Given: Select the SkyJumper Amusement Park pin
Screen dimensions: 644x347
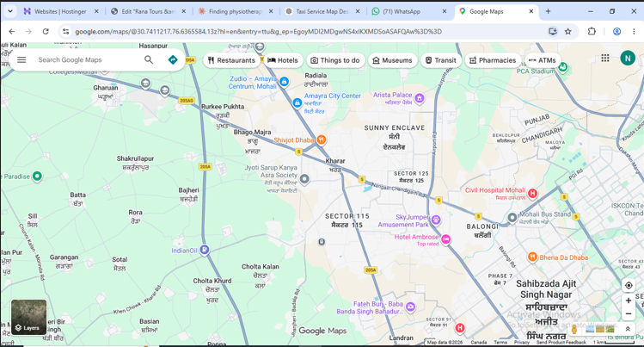Looking at the screenshot, I should (x=436, y=220).
